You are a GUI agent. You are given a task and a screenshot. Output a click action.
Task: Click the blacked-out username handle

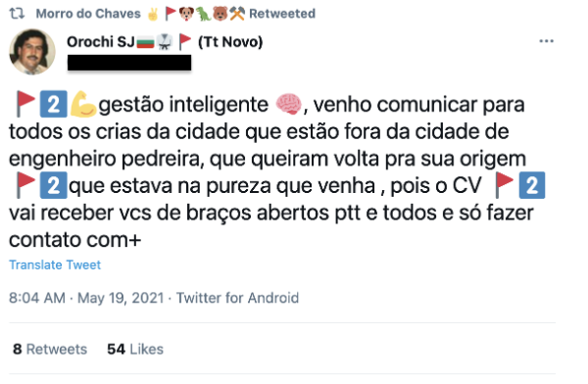[x=129, y=63]
